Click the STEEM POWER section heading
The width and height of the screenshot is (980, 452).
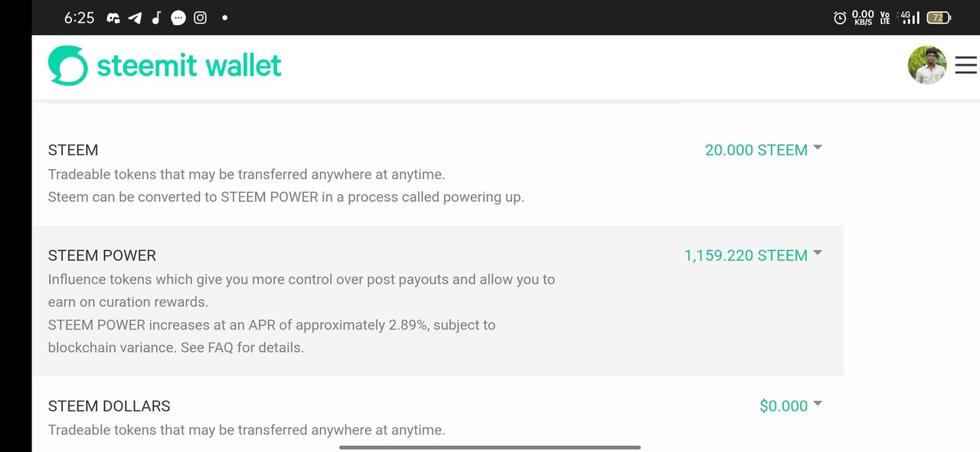click(102, 255)
